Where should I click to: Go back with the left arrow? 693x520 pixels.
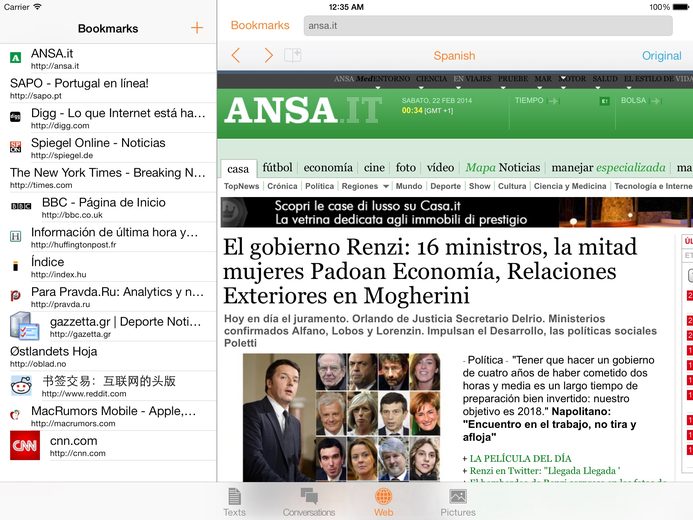[236, 56]
